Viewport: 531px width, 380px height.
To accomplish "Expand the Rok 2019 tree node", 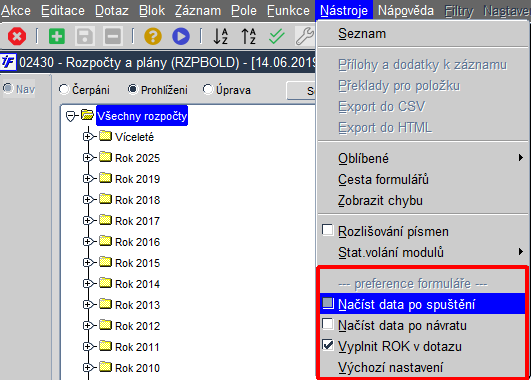I will click(x=88, y=178).
